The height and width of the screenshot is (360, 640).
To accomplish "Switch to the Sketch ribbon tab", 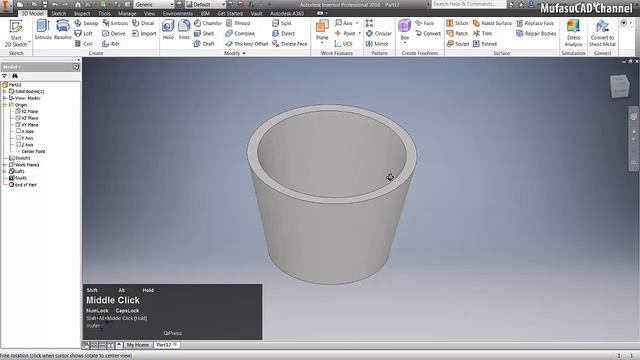I will 59,13.
